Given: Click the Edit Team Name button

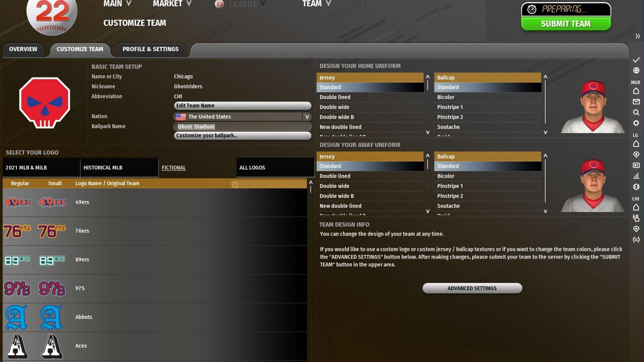Looking at the screenshot, I should click(242, 106).
